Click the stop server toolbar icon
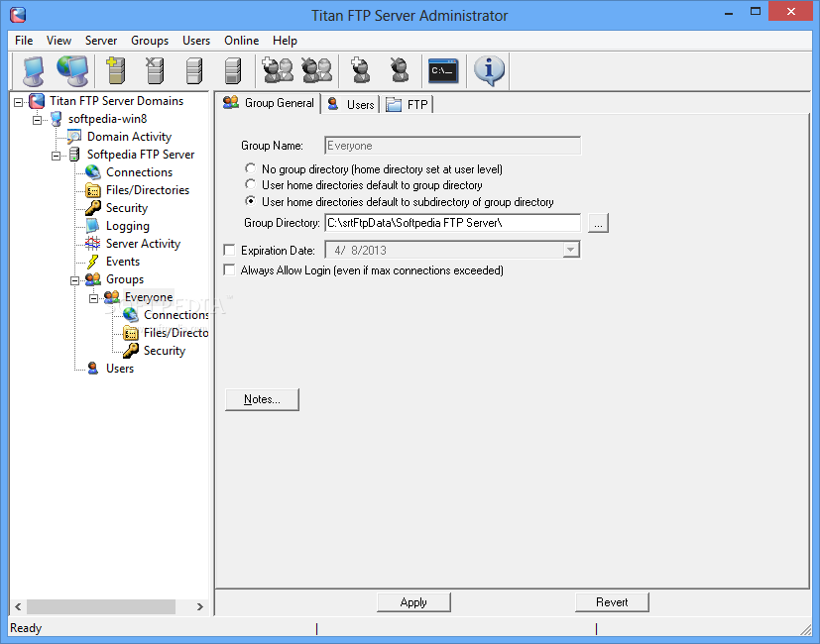Screen dimensions: 820x644 point(233,70)
